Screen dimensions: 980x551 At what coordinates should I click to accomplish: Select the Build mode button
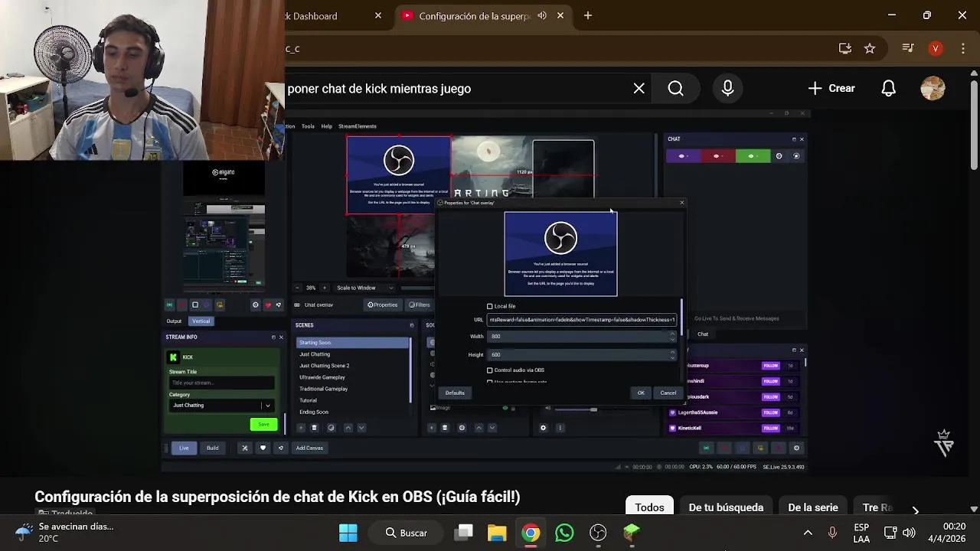coord(213,448)
